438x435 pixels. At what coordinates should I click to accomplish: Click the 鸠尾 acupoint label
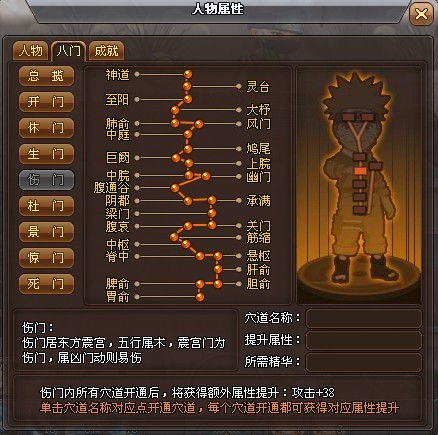pyautogui.click(x=258, y=149)
